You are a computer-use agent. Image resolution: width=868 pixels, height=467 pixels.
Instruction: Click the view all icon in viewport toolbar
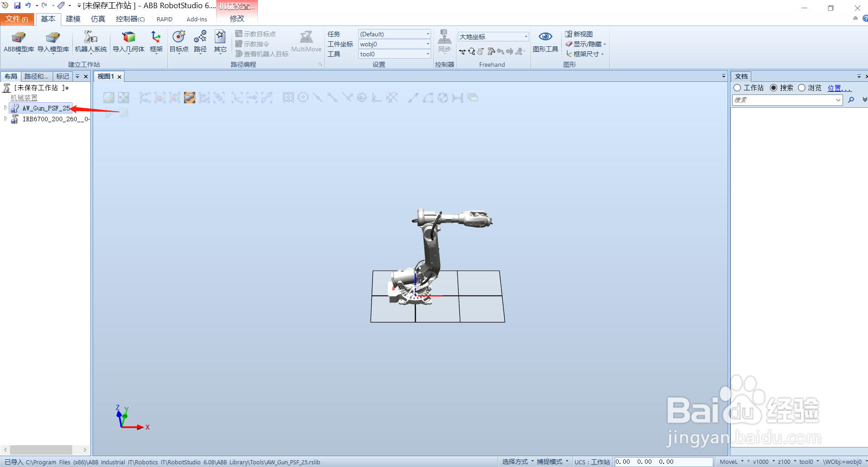point(109,97)
